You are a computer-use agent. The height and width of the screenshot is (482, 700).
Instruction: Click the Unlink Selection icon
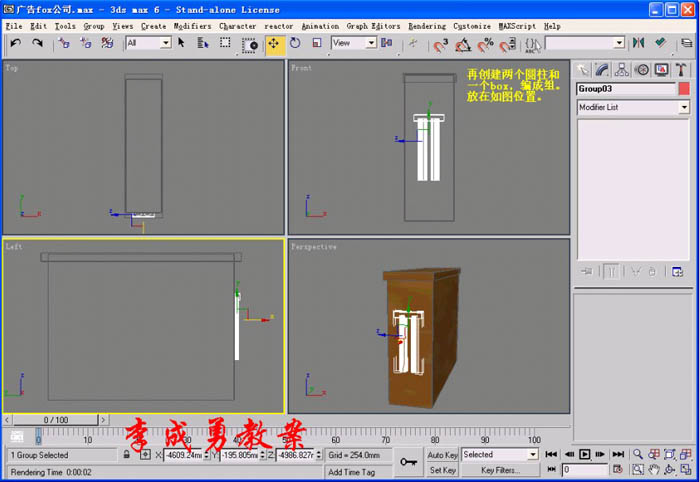[x=85, y=43]
